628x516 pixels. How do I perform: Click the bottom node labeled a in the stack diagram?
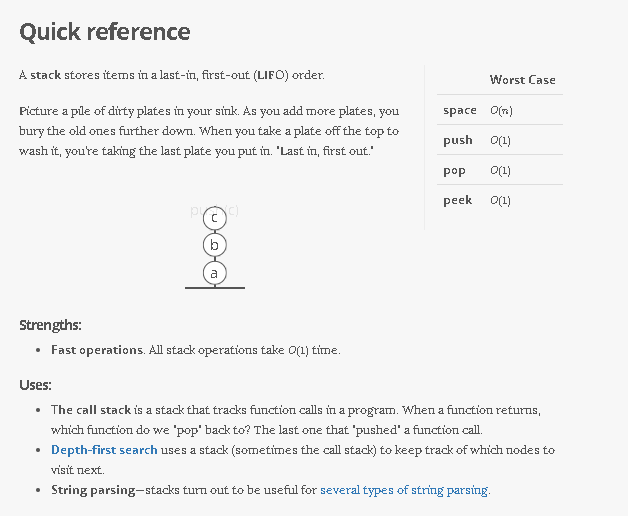(214, 272)
